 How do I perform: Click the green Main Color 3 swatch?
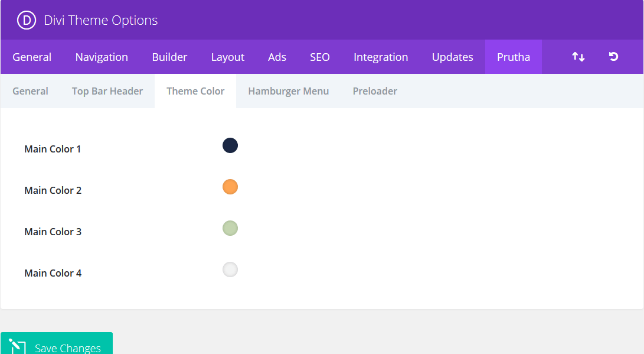coord(230,228)
